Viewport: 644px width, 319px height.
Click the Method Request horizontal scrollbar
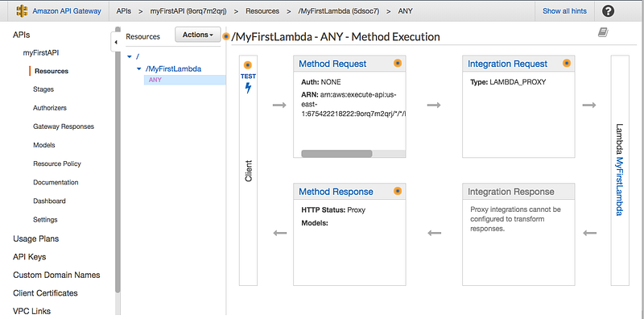click(x=336, y=154)
